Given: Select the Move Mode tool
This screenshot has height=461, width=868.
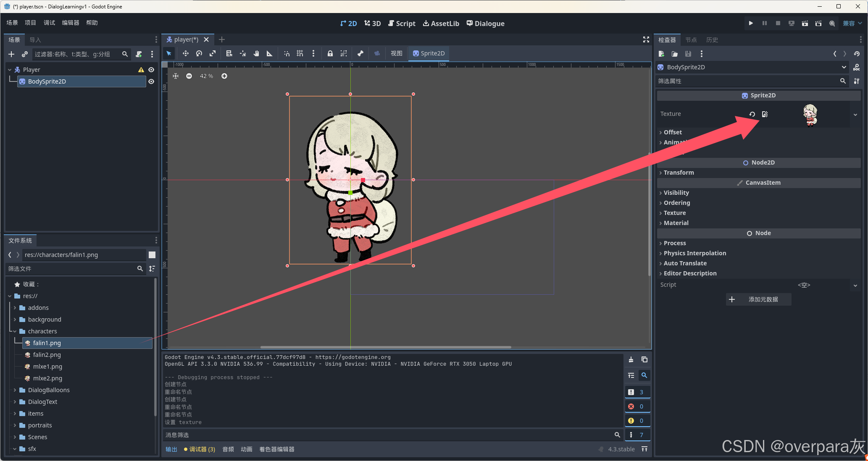Looking at the screenshot, I should point(185,53).
